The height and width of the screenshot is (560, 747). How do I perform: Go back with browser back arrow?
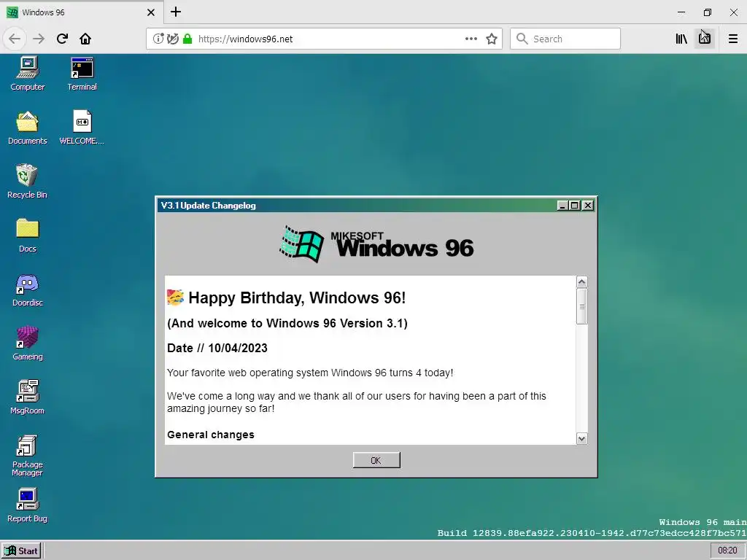[x=15, y=39]
